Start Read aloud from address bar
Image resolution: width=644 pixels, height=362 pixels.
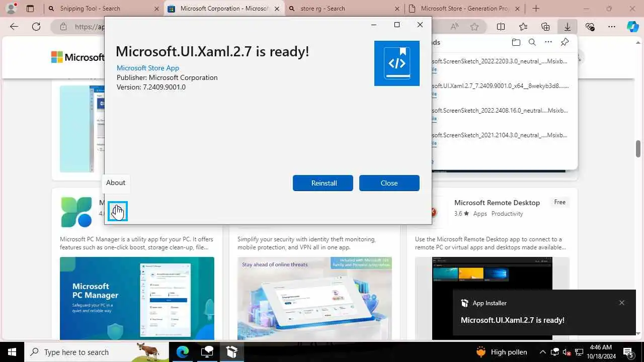(x=454, y=27)
